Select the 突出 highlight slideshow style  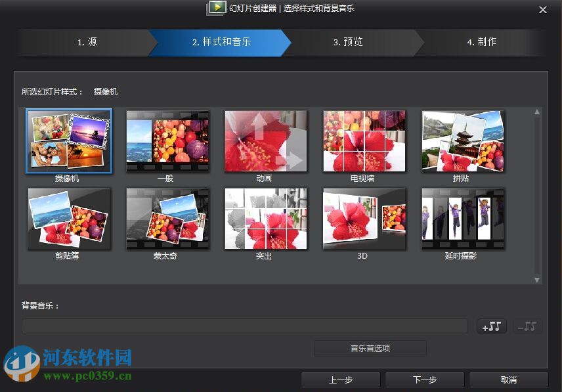pyautogui.click(x=266, y=218)
